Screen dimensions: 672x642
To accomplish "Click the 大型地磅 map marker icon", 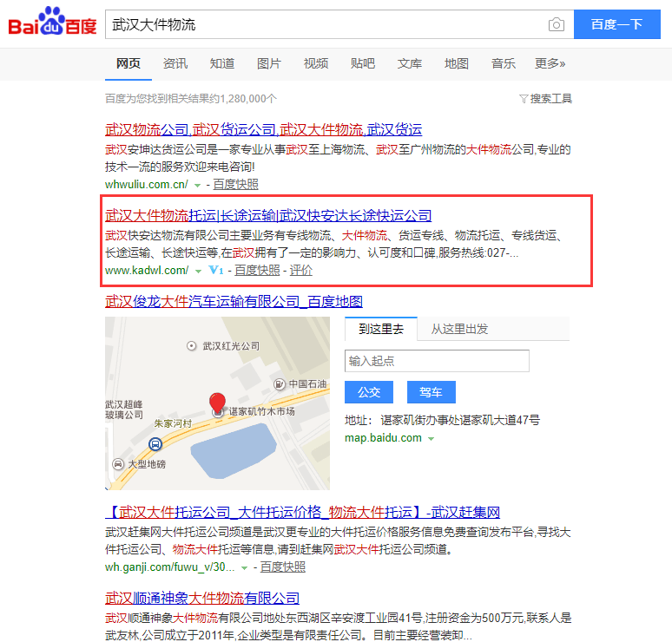I will pyautogui.click(x=118, y=464).
